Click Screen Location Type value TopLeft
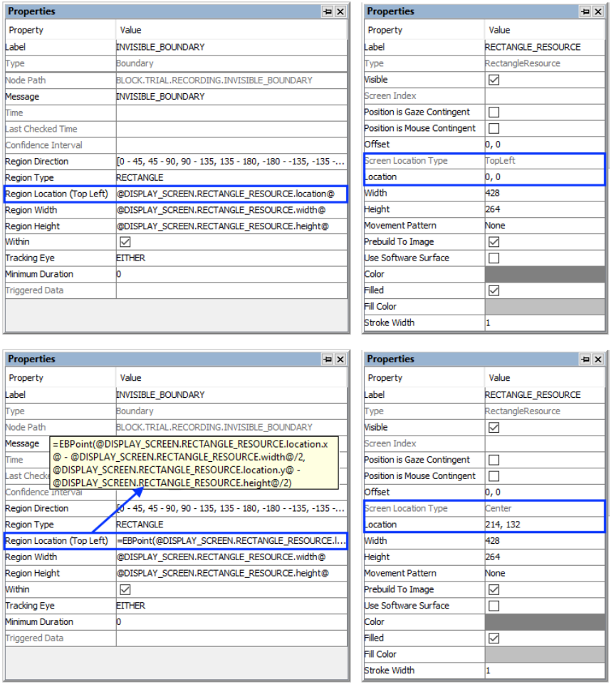Screen dimensions: 616x689 click(545, 161)
